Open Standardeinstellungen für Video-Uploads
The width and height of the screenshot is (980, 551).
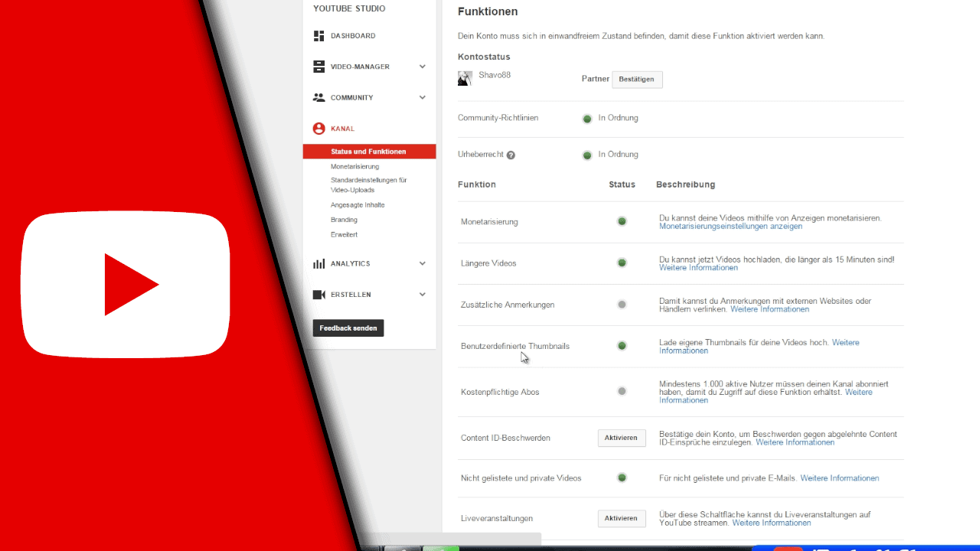click(x=369, y=184)
